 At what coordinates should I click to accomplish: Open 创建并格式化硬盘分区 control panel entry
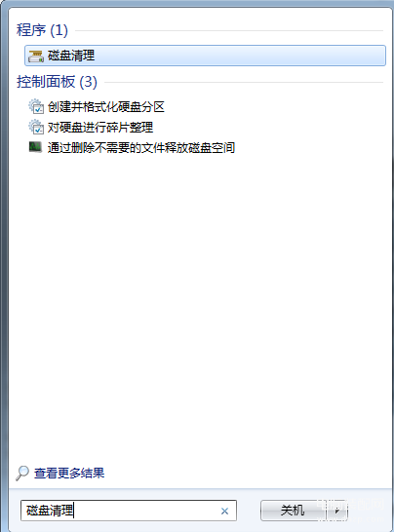(105, 107)
